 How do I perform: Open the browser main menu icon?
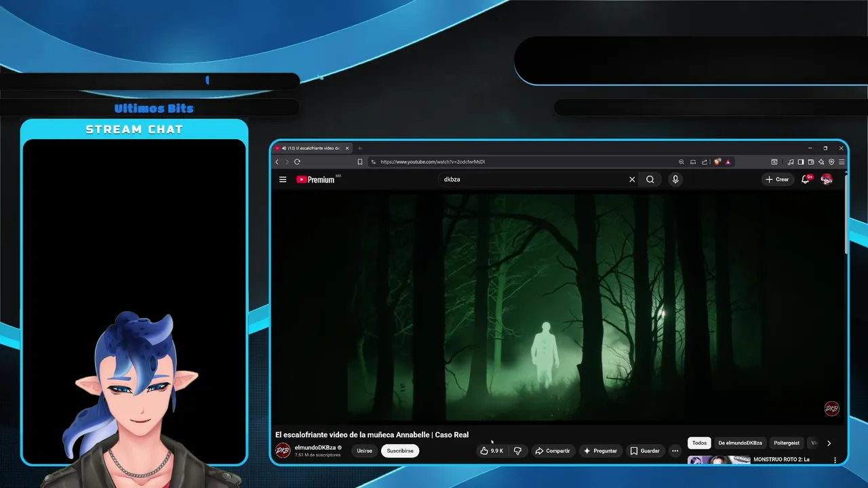pyautogui.click(x=842, y=162)
